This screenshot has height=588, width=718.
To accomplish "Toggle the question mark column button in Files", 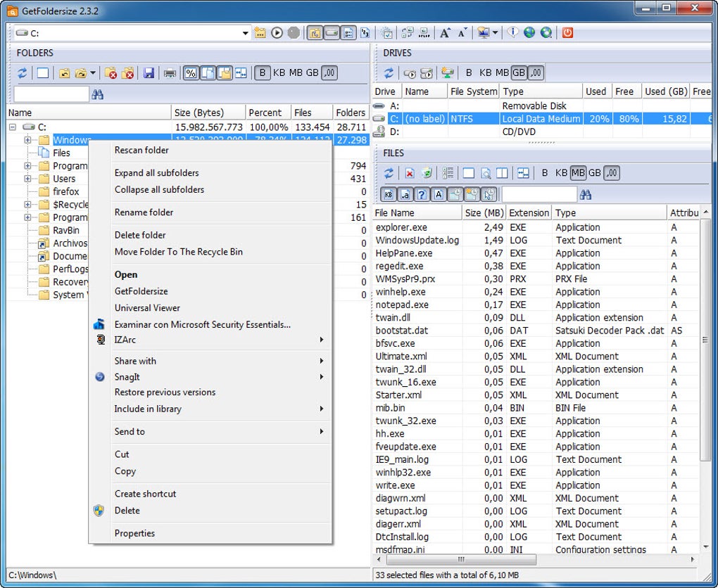I will 422,195.
